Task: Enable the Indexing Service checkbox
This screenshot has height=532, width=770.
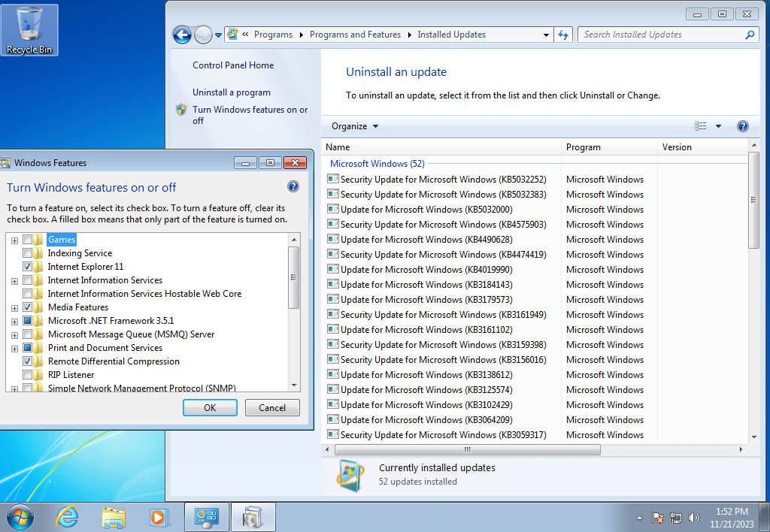Action: (28, 253)
